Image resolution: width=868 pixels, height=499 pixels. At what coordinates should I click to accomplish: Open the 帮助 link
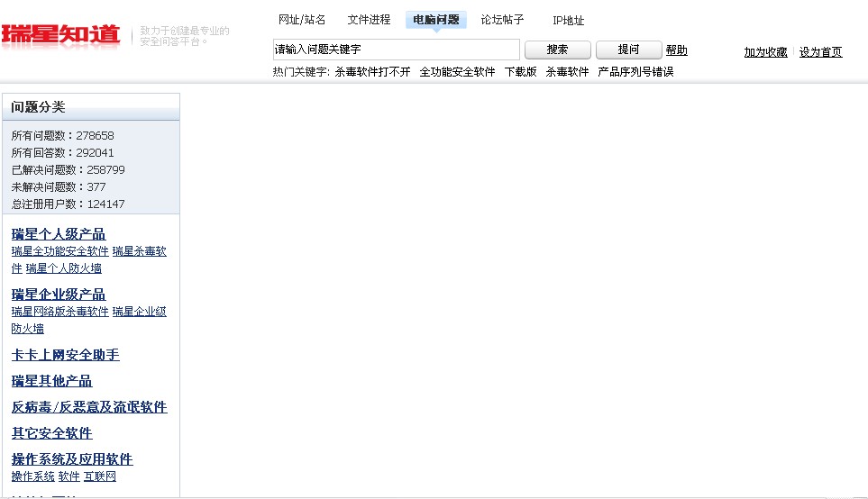[677, 50]
